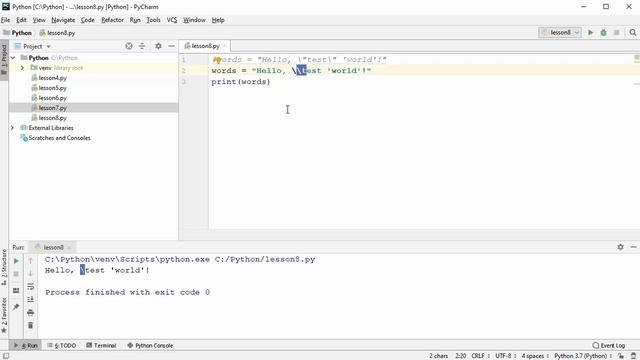Click the restore layout icon in Run panel
Image resolution: width=640 pixels, height=360 pixels.
click(16, 291)
